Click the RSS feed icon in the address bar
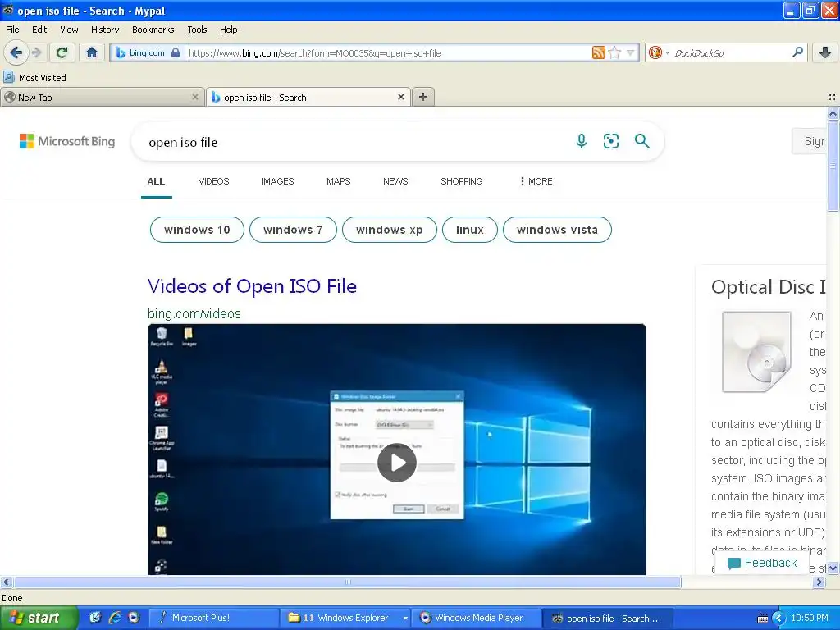The height and width of the screenshot is (630, 840). point(598,52)
